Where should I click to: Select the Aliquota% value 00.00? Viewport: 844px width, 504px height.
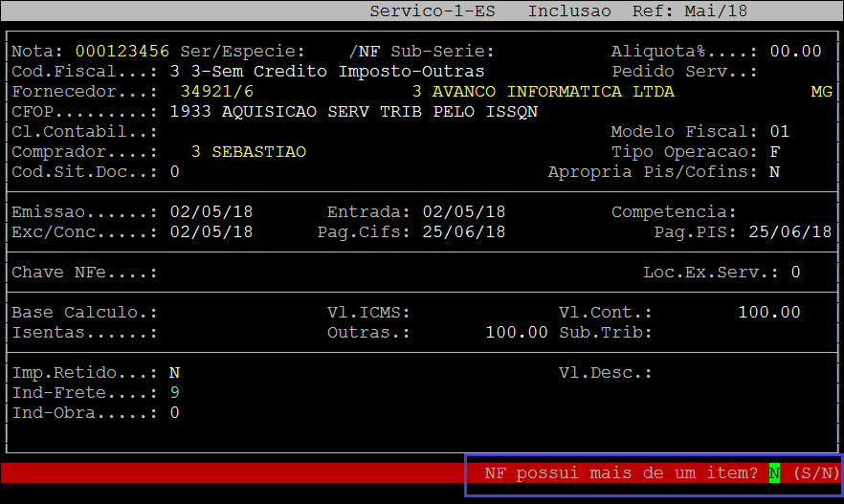[795, 51]
